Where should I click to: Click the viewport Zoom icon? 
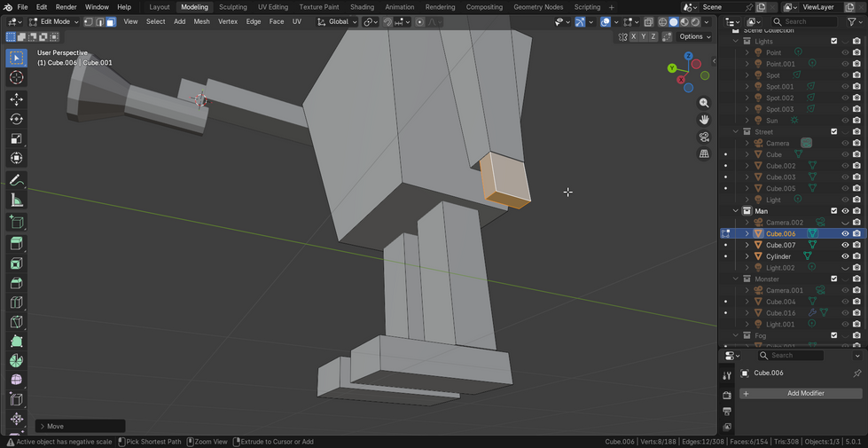[704, 103]
